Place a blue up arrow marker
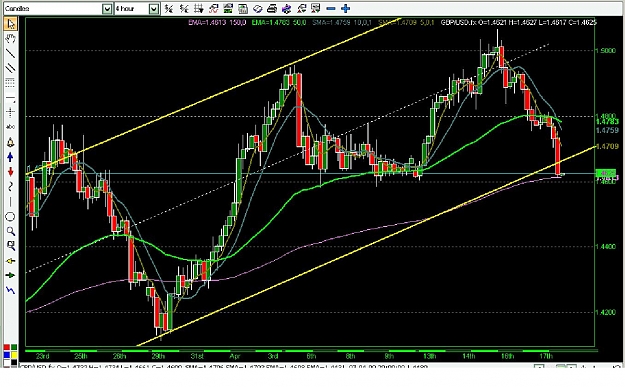The width and height of the screenshot is (625, 387). click(x=10, y=157)
